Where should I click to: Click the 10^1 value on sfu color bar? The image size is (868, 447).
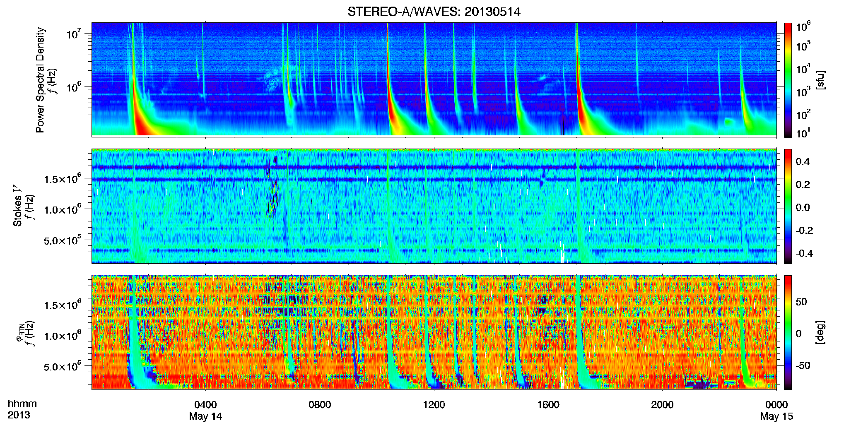(x=803, y=133)
